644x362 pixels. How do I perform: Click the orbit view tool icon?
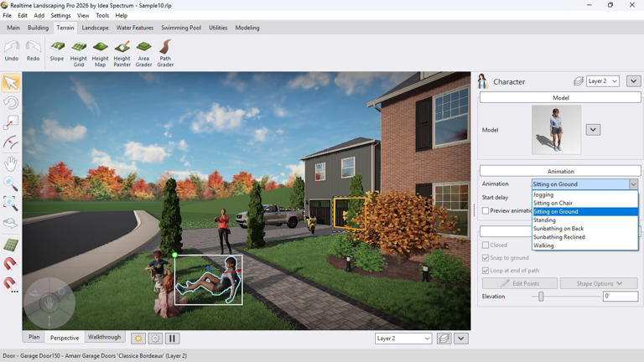click(11, 223)
